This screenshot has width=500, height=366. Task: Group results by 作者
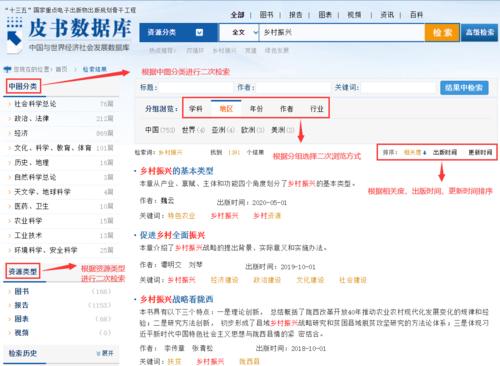[286, 109]
